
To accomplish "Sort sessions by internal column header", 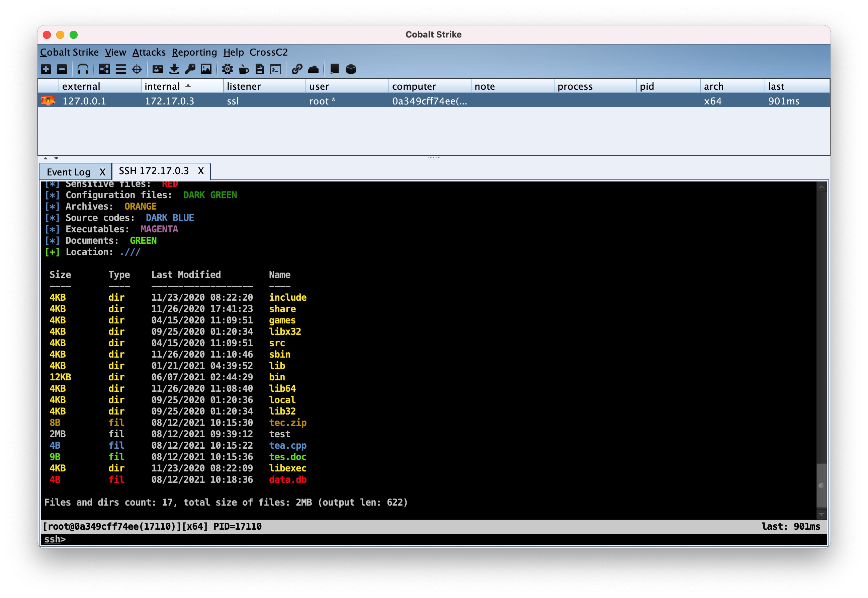I will coord(162,86).
